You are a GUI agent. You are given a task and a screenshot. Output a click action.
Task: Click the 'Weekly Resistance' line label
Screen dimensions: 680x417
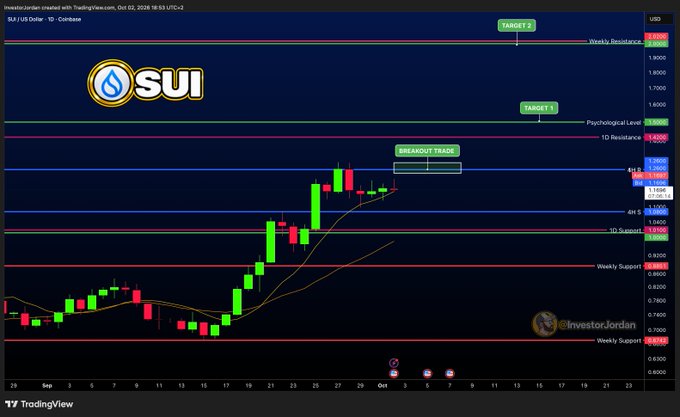coord(615,41)
